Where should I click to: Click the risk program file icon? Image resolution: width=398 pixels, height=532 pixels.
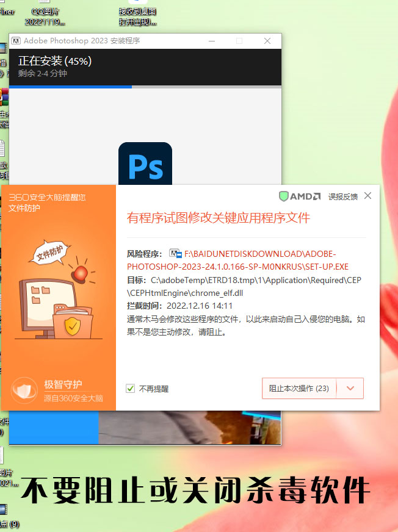pos(175,253)
